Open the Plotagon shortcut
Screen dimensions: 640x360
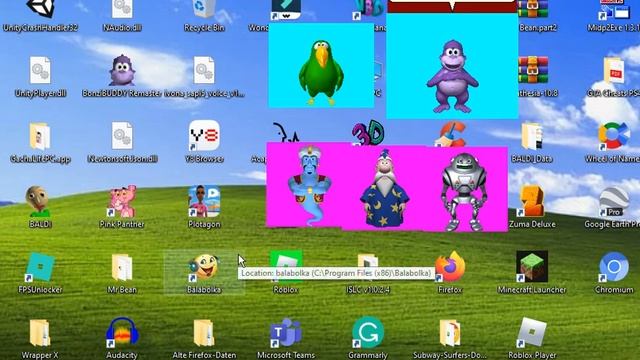pos(204,201)
